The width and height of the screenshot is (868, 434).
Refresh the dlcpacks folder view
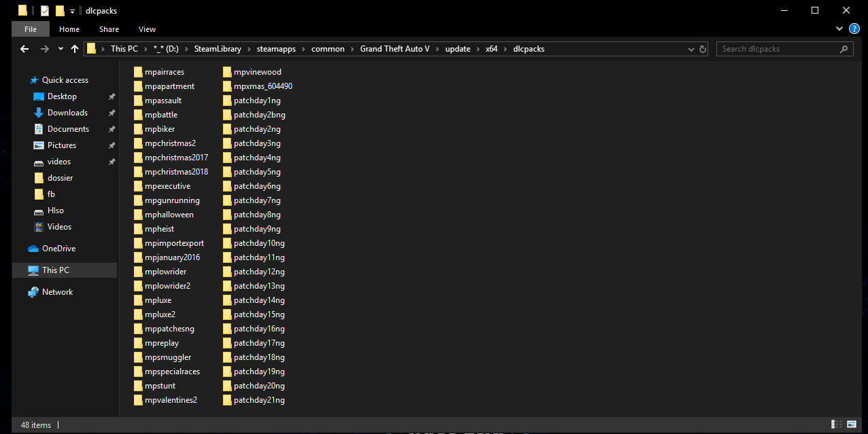point(702,49)
